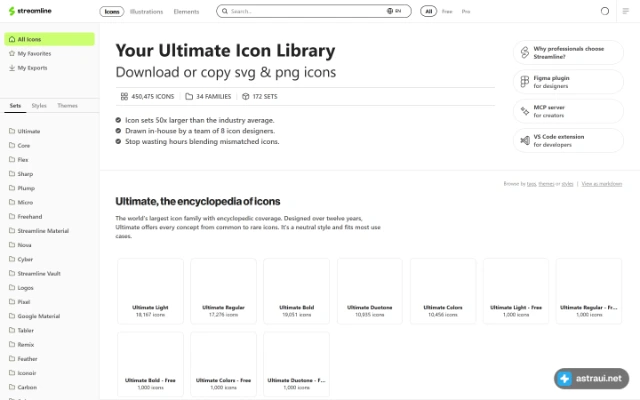This screenshot has height=400, width=640.
Task: Click the folder icon next to Tabler
Action: coord(12,330)
